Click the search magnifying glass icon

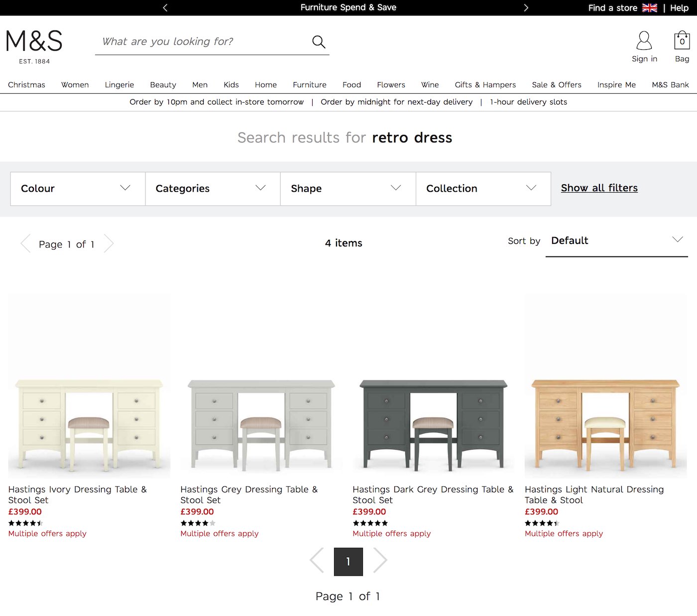[x=318, y=42]
